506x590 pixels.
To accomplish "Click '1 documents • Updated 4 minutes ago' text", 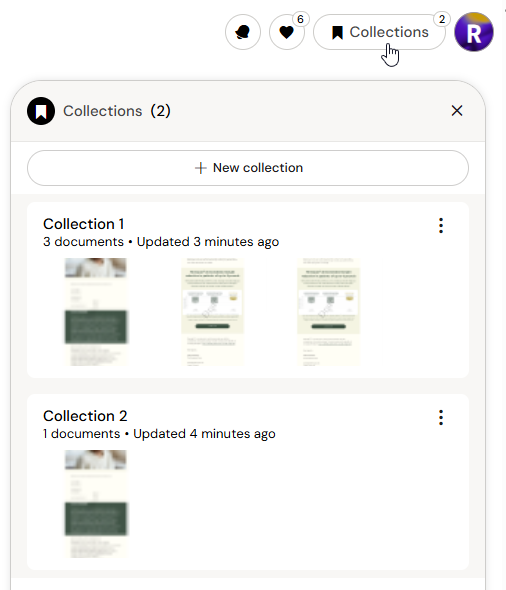I will pyautogui.click(x=159, y=433).
